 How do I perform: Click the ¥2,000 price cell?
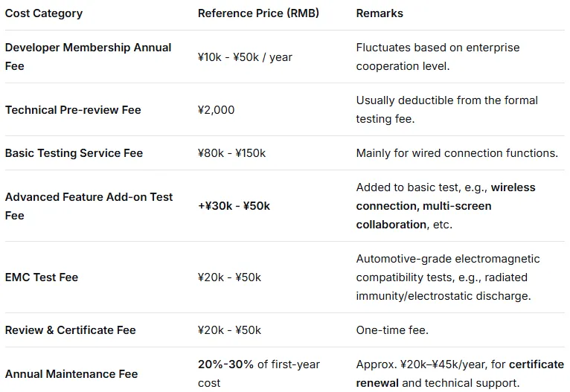[217, 110]
